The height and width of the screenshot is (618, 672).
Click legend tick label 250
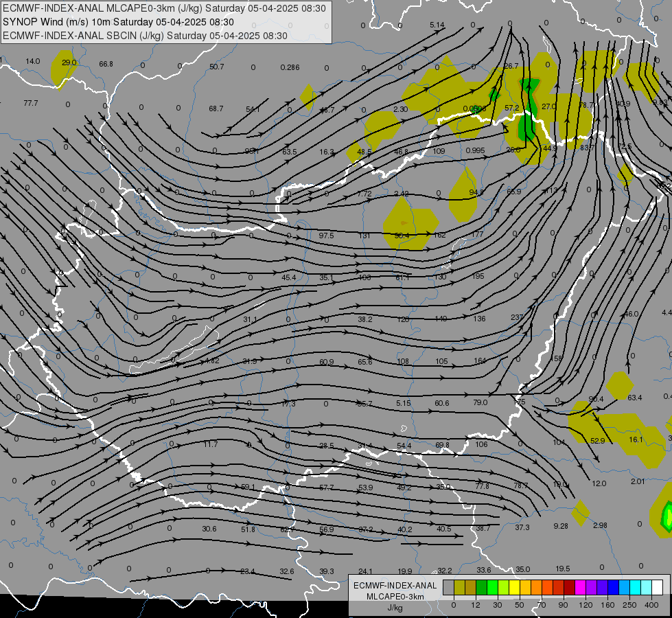[629, 605]
